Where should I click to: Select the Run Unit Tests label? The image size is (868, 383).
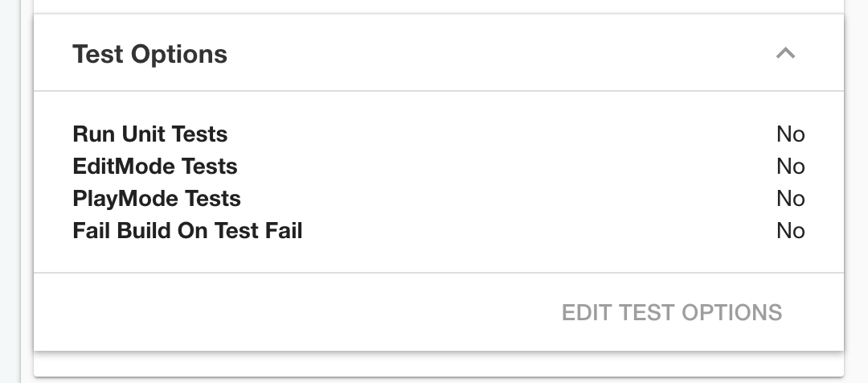(x=150, y=134)
